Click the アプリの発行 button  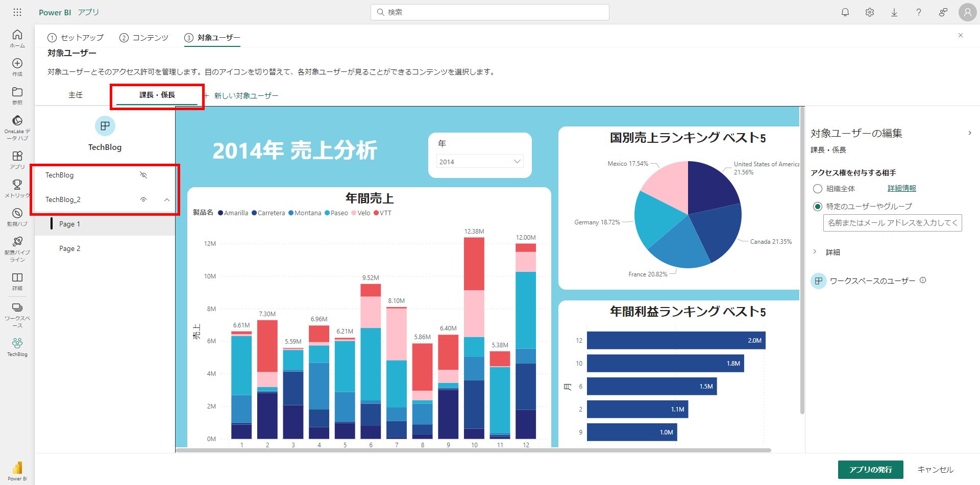(870, 470)
